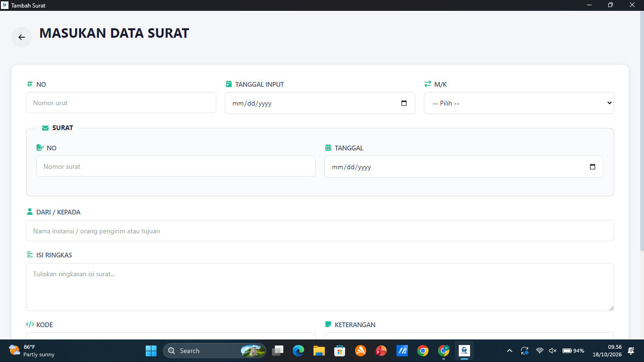Open Windows Start menu

151,351
